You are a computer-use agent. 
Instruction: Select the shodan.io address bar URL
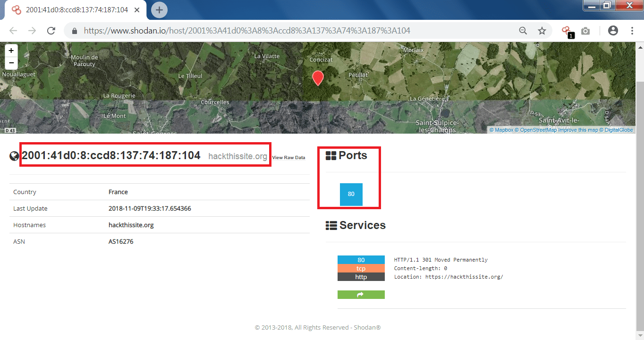tap(247, 31)
